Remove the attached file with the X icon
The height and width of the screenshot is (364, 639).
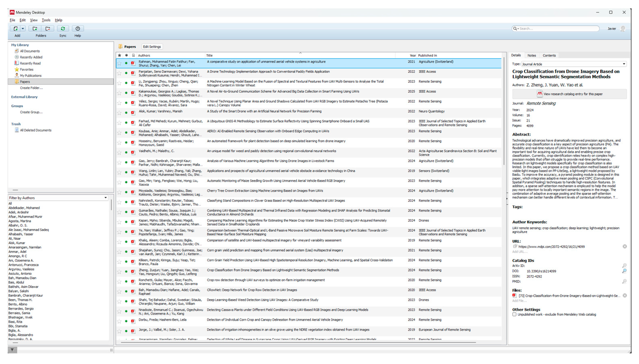624,296
